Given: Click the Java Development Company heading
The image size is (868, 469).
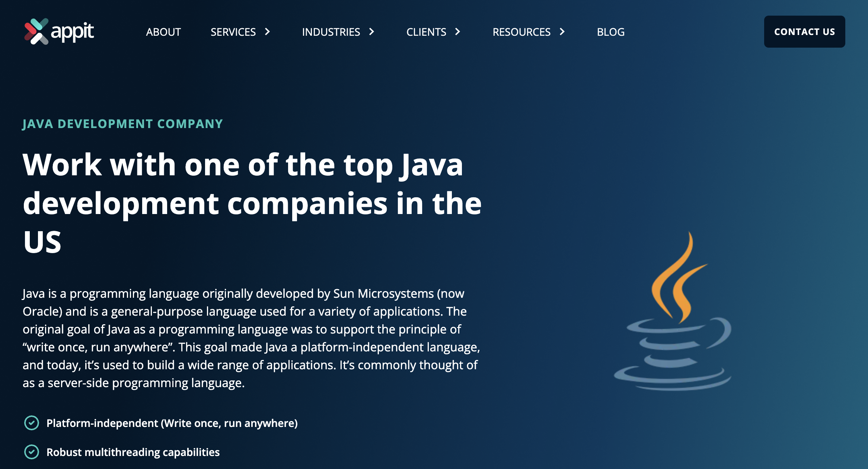Looking at the screenshot, I should (x=123, y=124).
